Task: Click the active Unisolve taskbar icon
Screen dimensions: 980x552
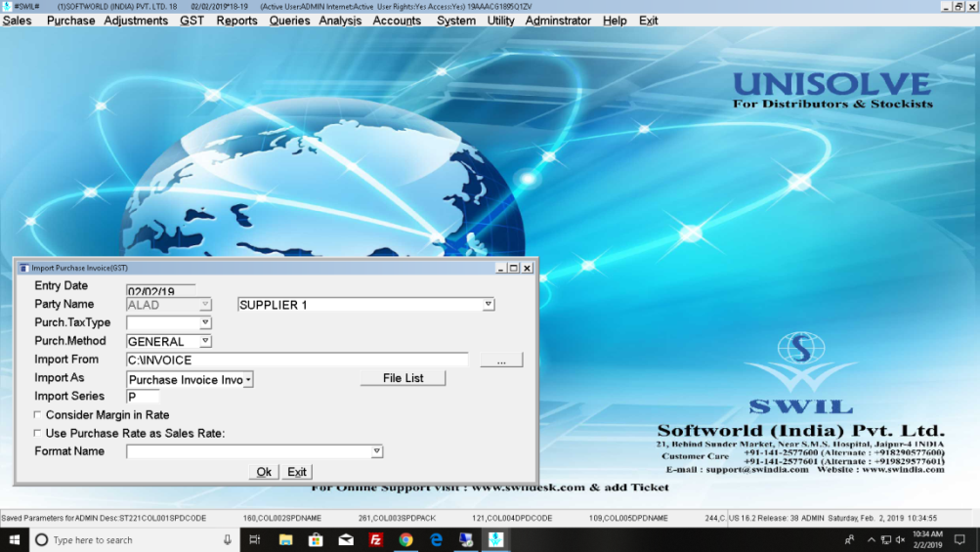Action: click(x=495, y=540)
